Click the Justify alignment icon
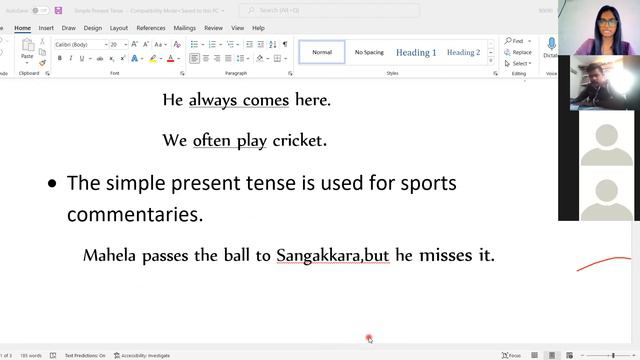This screenshot has width=640, height=360. pyautogui.click(x=228, y=59)
